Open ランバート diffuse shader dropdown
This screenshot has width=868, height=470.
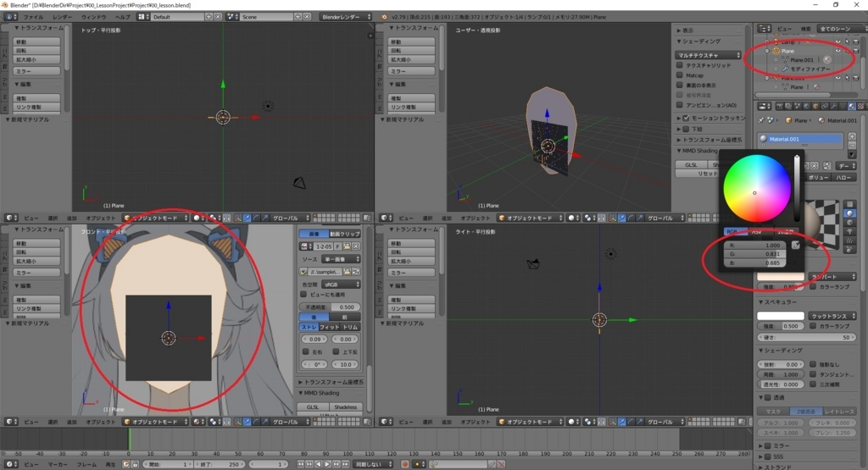tap(832, 276)
